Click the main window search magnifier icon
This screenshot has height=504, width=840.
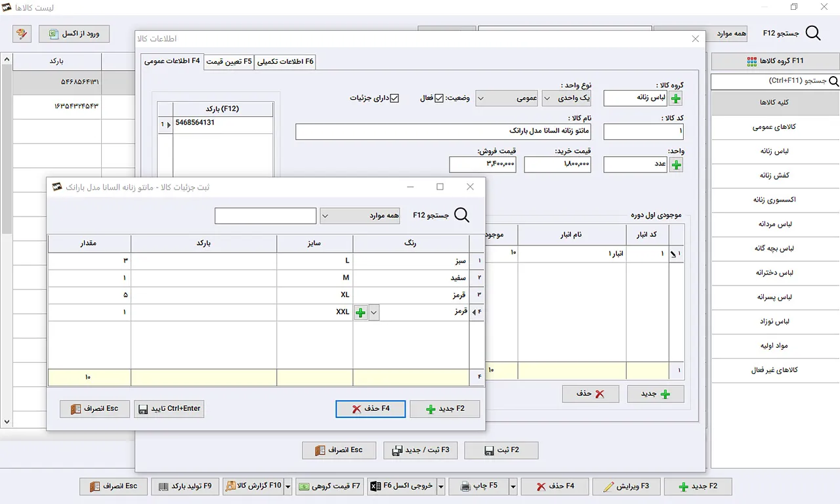812,33
